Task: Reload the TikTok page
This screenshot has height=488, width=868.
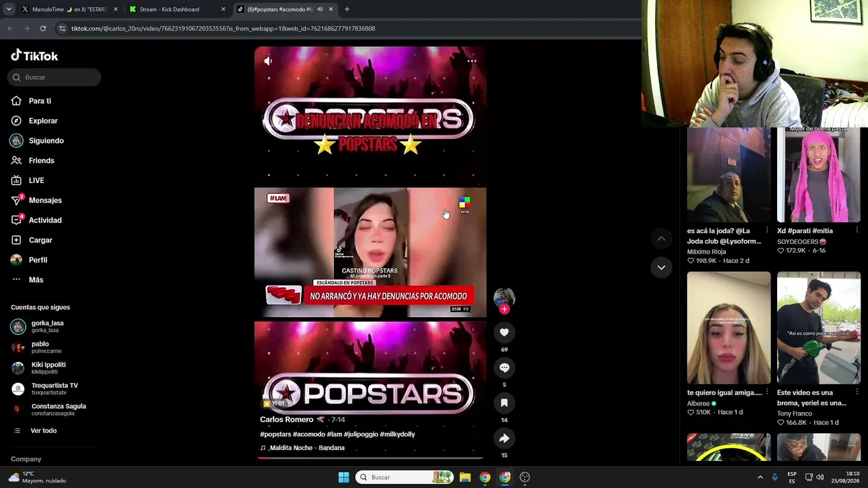Action: pos(43,28)
